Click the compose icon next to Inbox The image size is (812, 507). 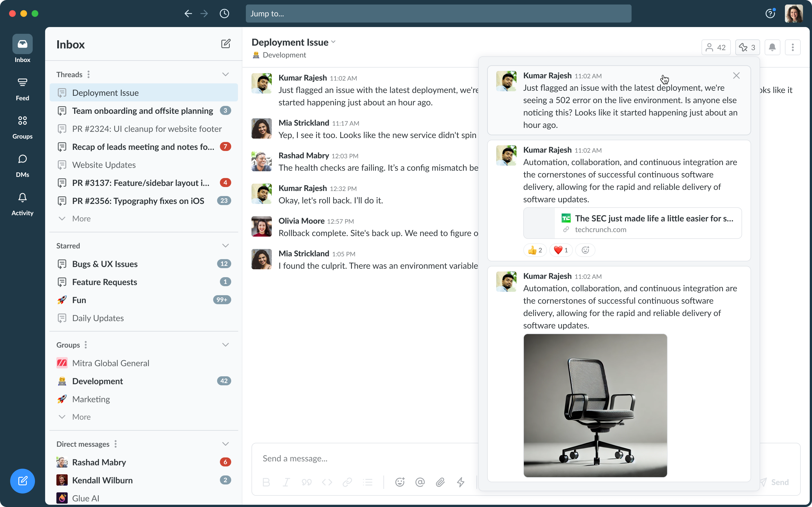pos(226,44)
